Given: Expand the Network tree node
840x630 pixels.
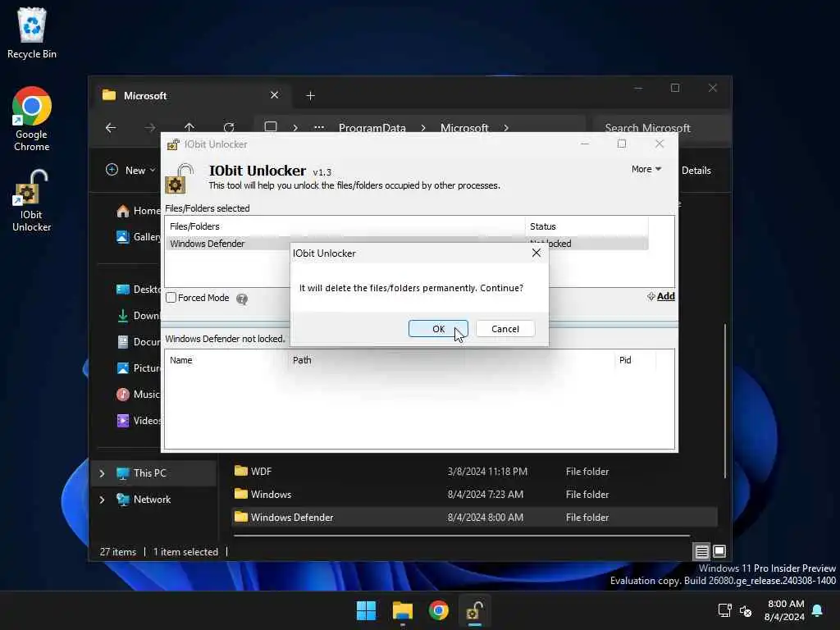Looking at the screenshot, I should click(102, 500).
